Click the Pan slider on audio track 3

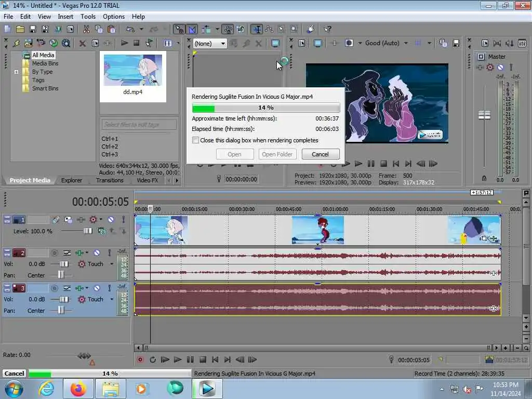(x=61, y=311)
